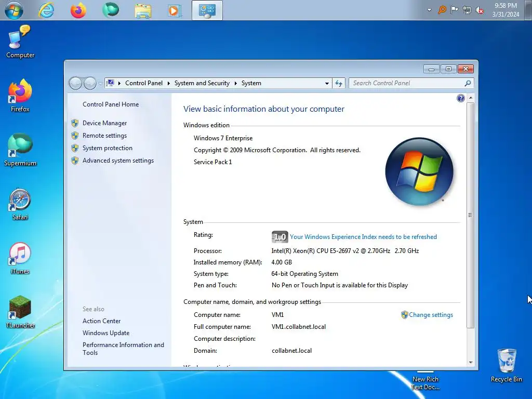Go to Control Panel breadcrumb
Screen dimensions: 532x399
(144, 83)
